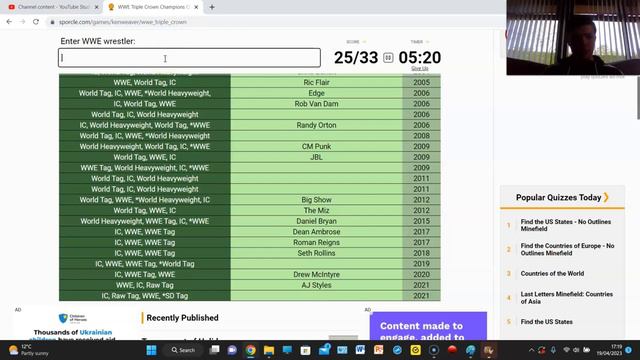640x360 pixels.
Task: Pause the quiz timer
Action: click(388, 58)
